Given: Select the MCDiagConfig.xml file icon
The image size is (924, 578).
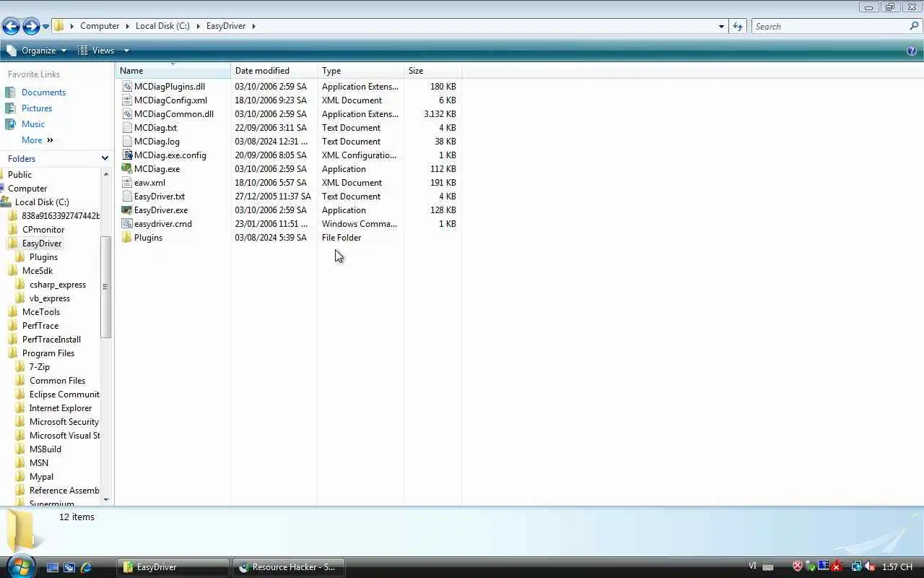Looking at the screenshot, I should (127, 100).
